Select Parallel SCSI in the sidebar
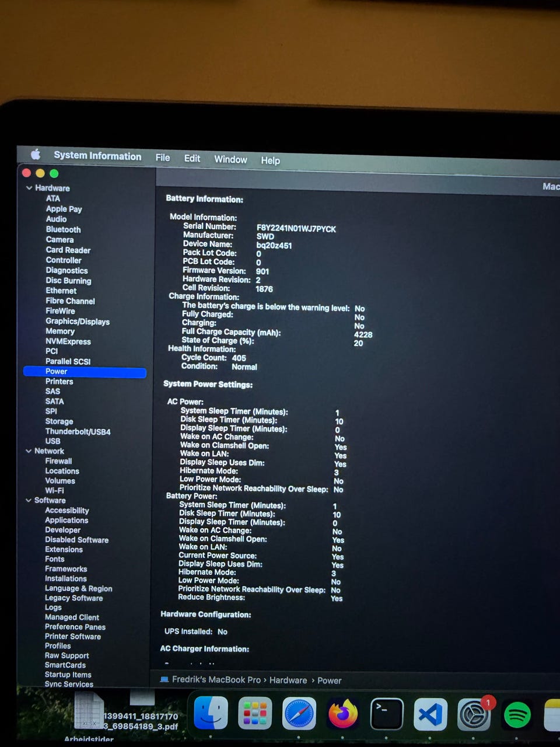 (x=68, y=361)
